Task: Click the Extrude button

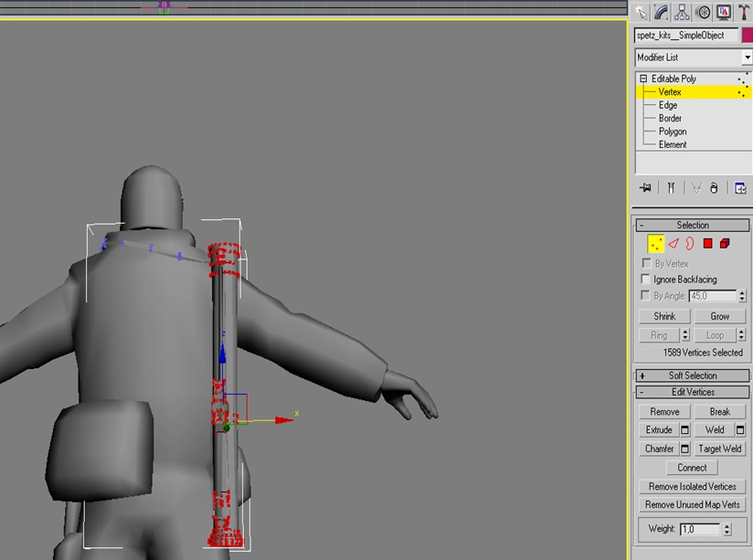Action: [x=658, y=430]
